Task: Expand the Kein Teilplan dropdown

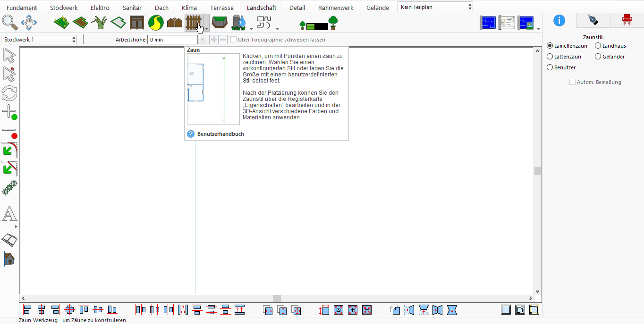Action: (435, 7)
